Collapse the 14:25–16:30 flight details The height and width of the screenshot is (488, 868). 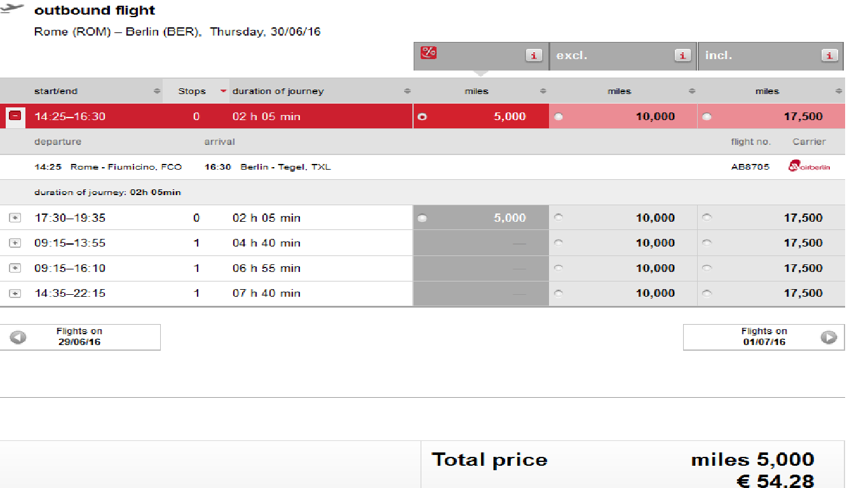(15, 116)
